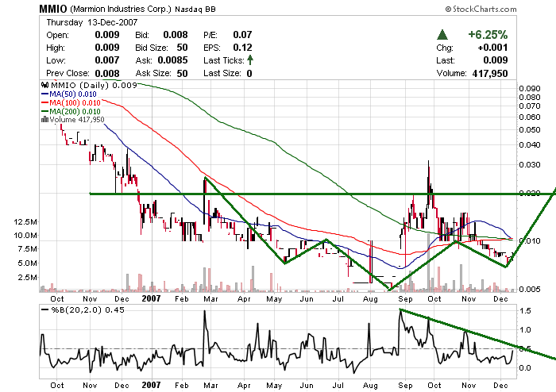
Task: Click the Volume 417,950 value in quote header
Action: (x=490, y=73)
